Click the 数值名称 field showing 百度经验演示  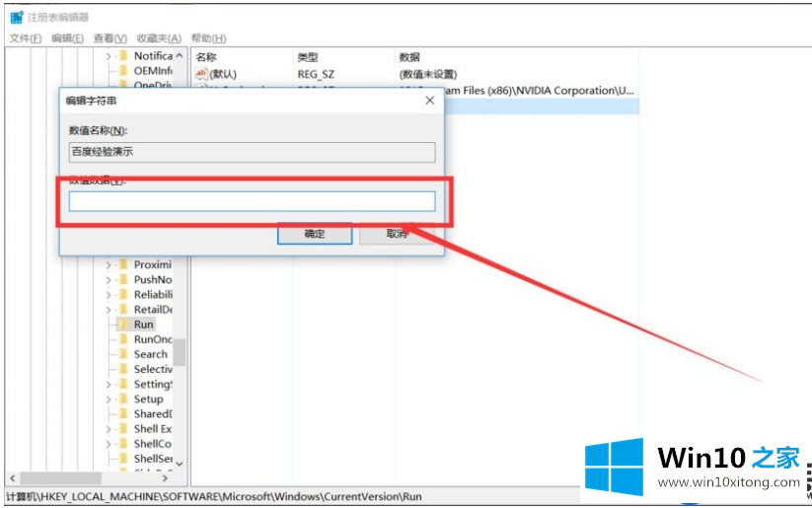point(253,152)
